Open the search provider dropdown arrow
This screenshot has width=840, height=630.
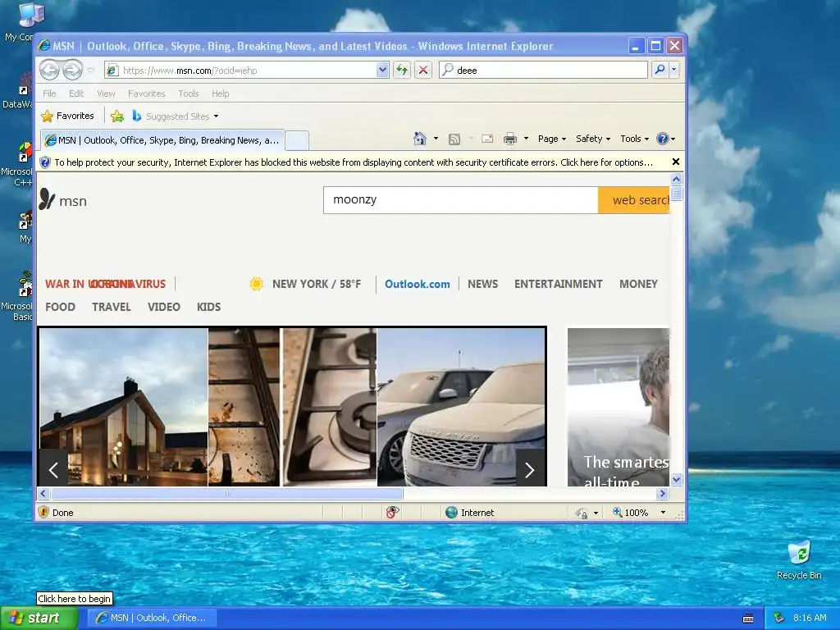674,70
